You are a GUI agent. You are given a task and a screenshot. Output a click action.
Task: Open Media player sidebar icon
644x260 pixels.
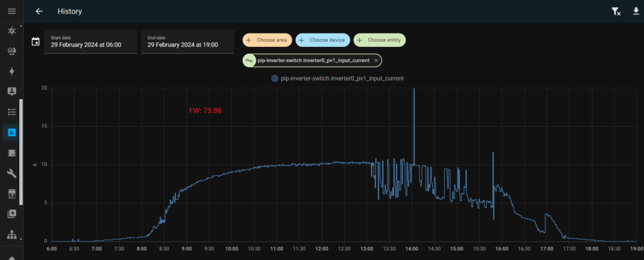pyautogui.click(x=12, y=214)
